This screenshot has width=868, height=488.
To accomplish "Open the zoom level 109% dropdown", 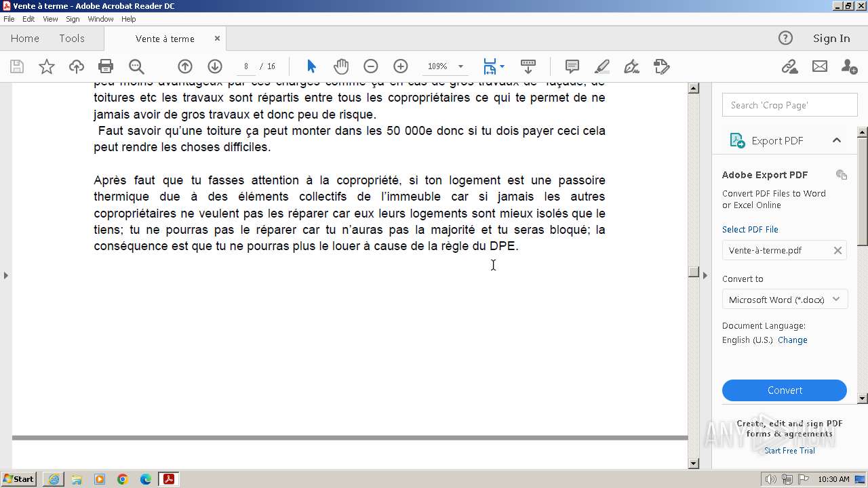I will point(460,66).
